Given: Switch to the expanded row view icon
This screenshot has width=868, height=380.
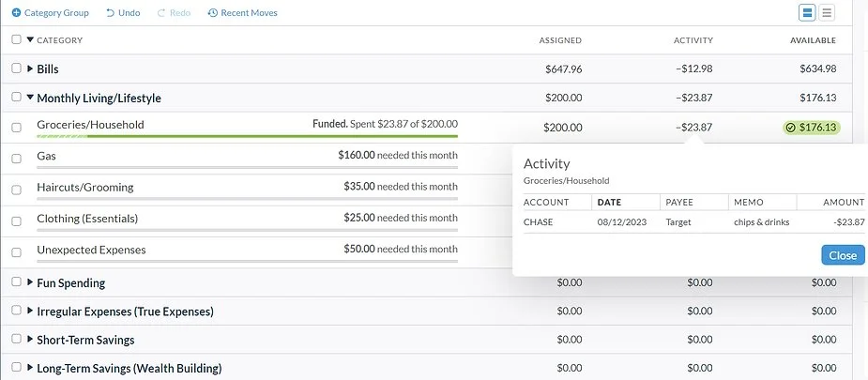Looking at the screenshot, I should point(807,12).
